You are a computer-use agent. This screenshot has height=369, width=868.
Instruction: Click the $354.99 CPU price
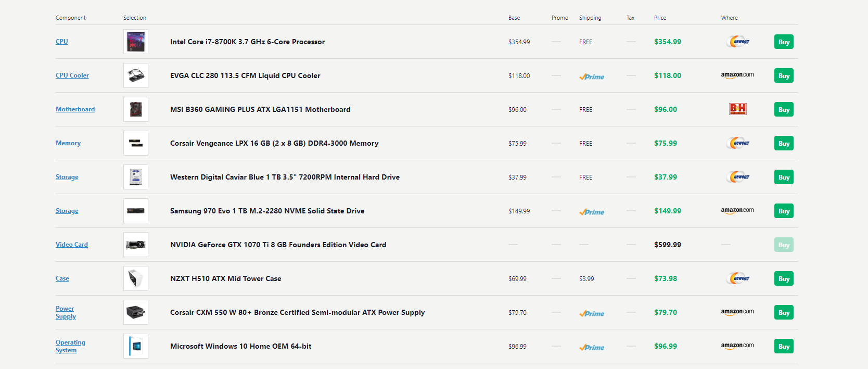coord(668,42)
